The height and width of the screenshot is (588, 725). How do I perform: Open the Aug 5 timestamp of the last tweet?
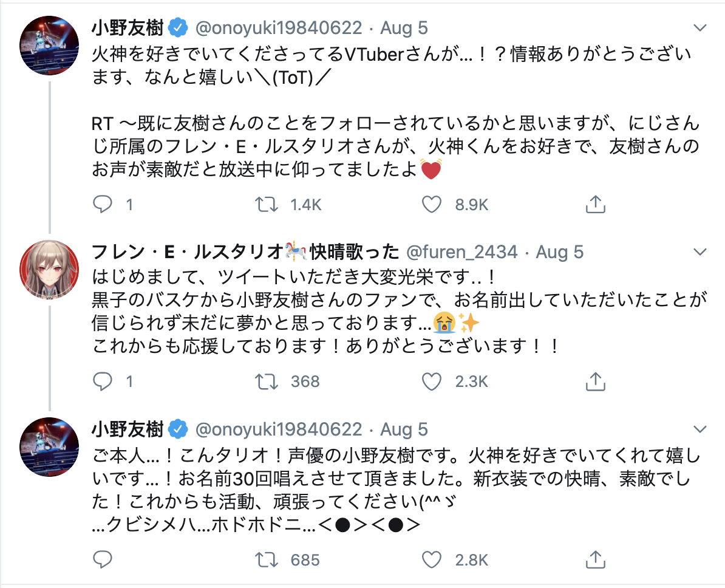[x=404, y=429]
